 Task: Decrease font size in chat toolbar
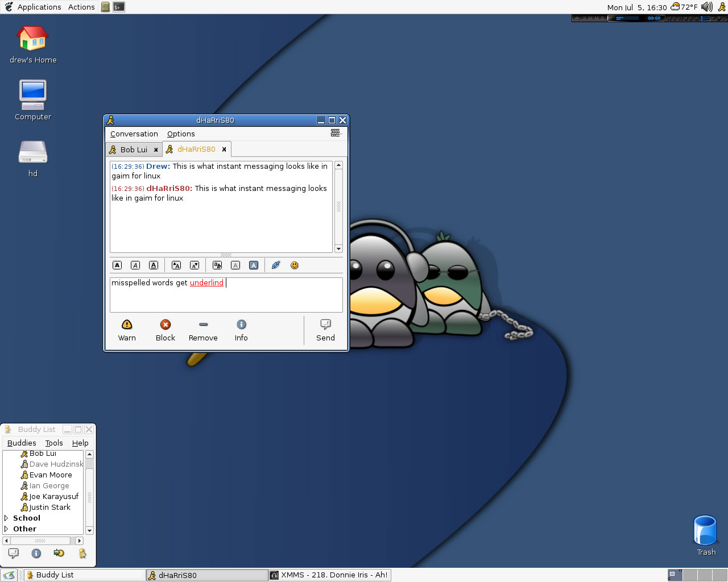click(x=195, y=265)
